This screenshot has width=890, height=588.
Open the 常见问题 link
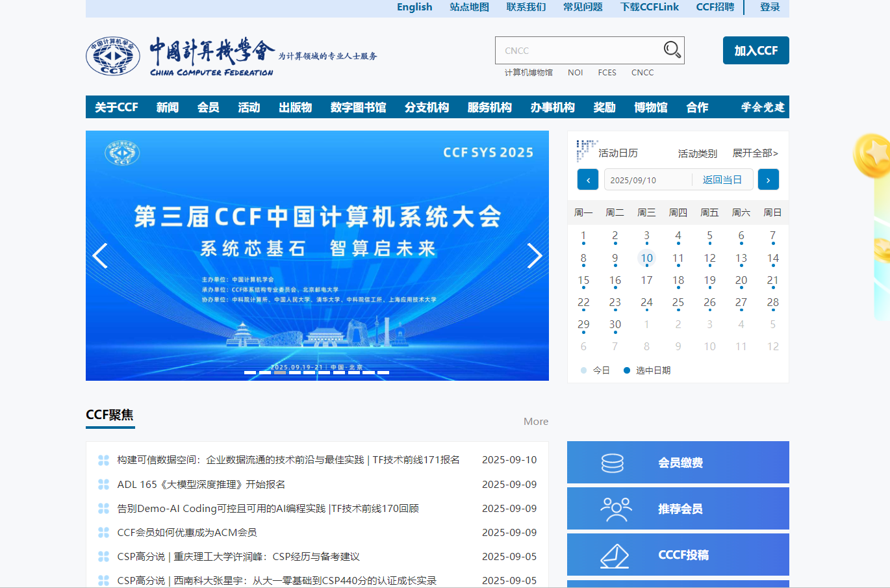pyautogui.click(x=583, y=7)
